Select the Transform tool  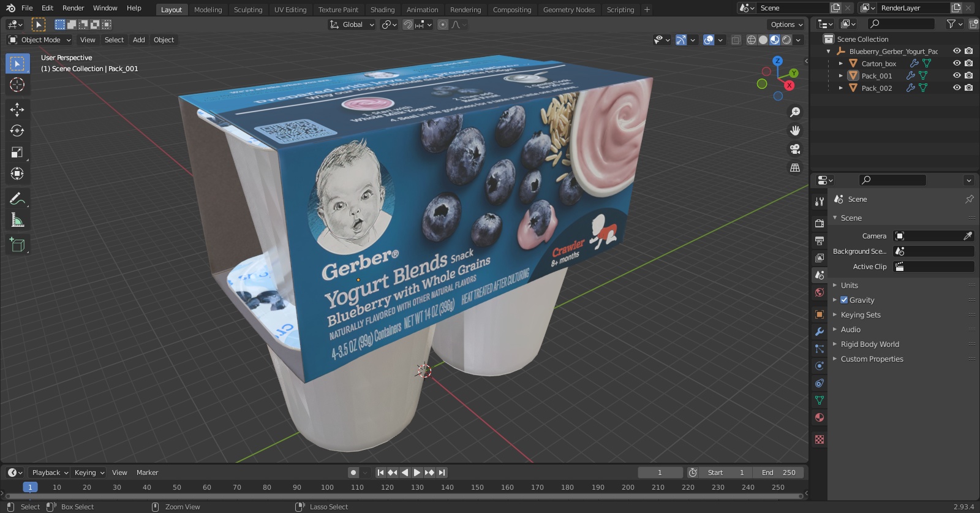click(17, 174)
